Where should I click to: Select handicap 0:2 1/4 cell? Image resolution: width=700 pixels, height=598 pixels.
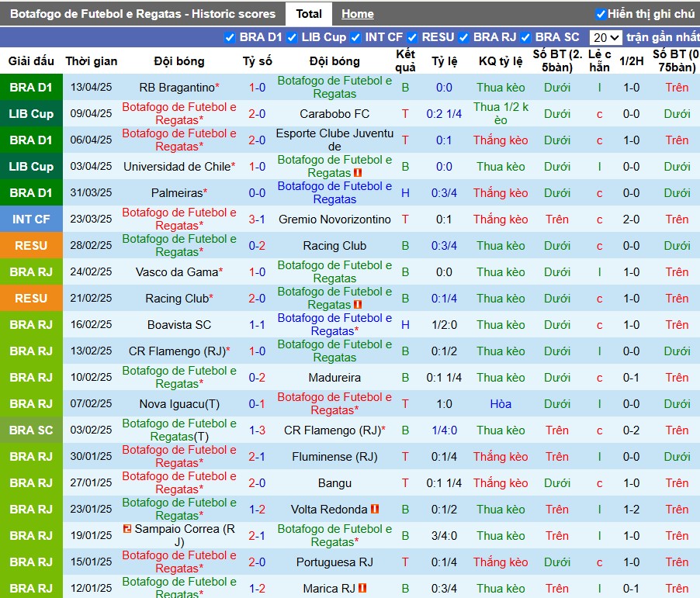[444, 114]
